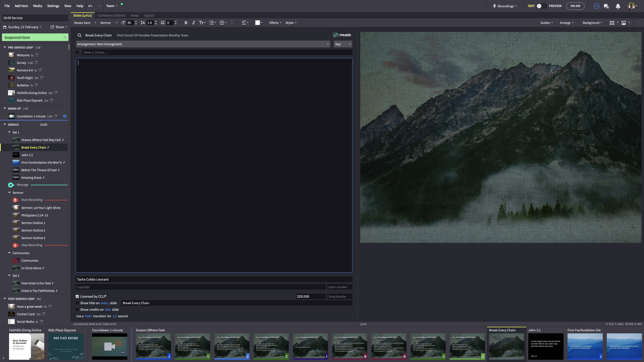Switch the Edit/Preview toggle
The height and width of the screenshot is (362, 644).
541,6
